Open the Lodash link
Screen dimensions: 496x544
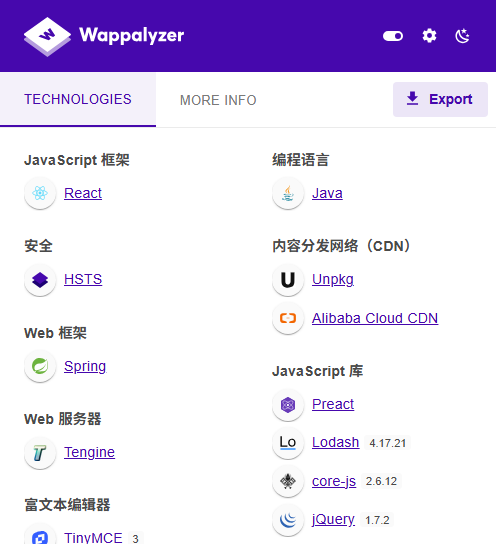(x=335, y=442)
